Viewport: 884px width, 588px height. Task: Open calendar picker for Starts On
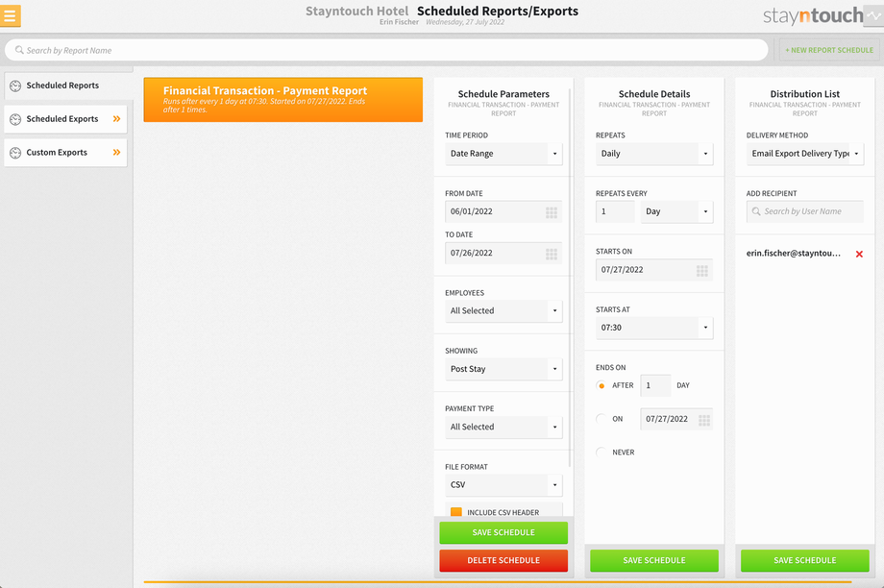click(701, 271)
